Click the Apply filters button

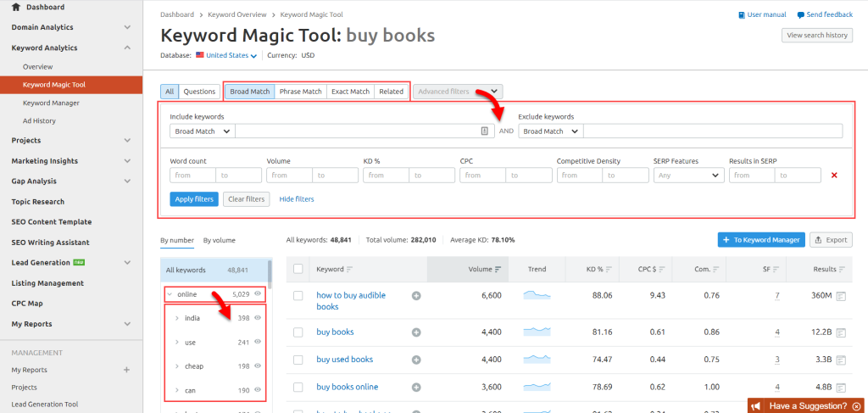point(194,199)
